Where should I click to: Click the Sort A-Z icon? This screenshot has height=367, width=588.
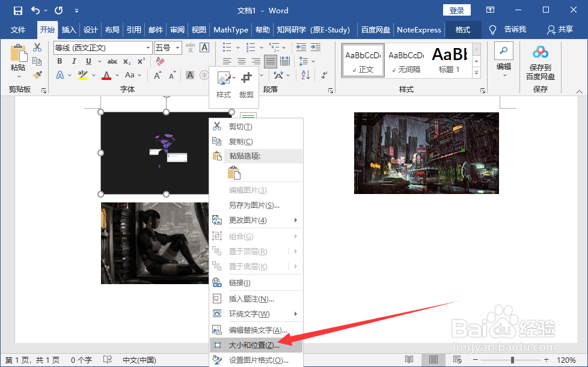pos(305,75)
